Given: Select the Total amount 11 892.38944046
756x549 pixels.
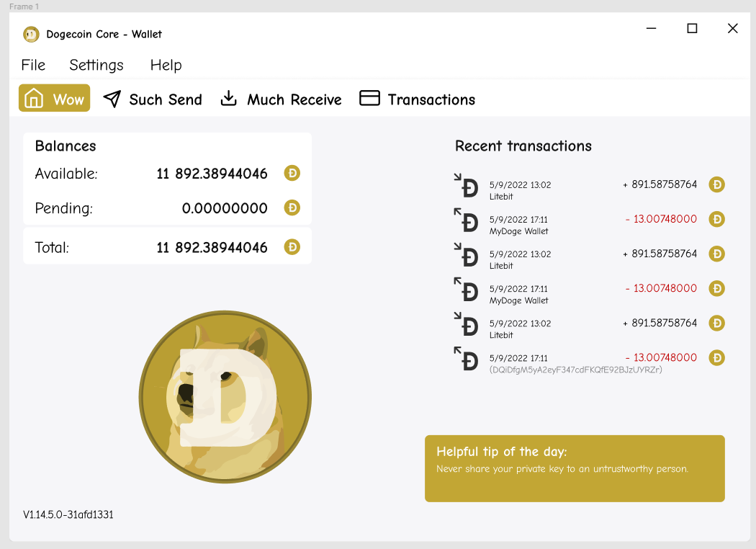Looking at the screenshot, I should [x=212, y=248].
